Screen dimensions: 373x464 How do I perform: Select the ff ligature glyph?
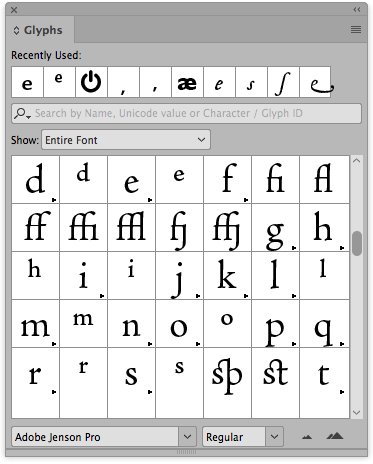[x=35, y=227]
